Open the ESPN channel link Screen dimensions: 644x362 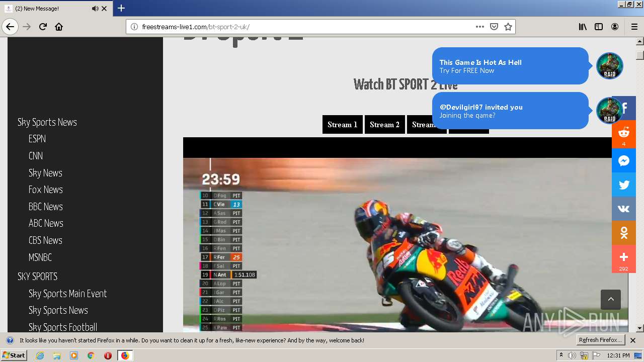tap(37, 139)
